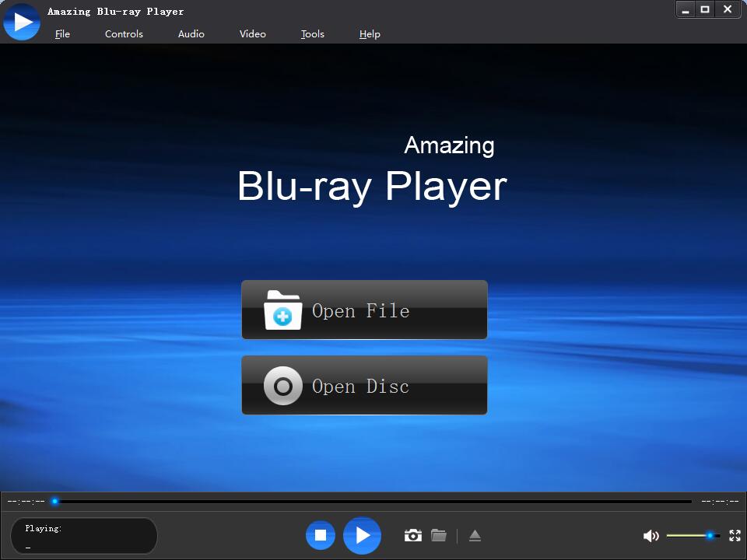747x560 pixels.
Task: Open the Controls menu
Action: click(x=124, y=33)
